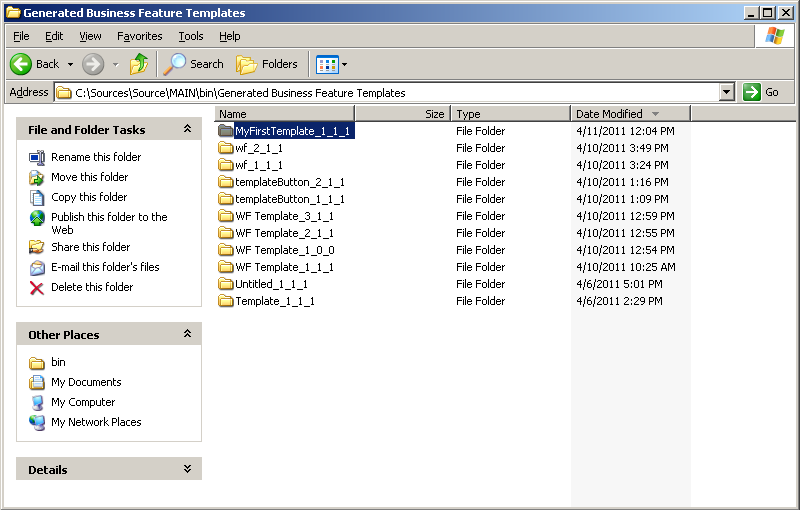Screen dimensions: 800x510
Task: Sort by the Date Modified column header
Action: [630, 114]
